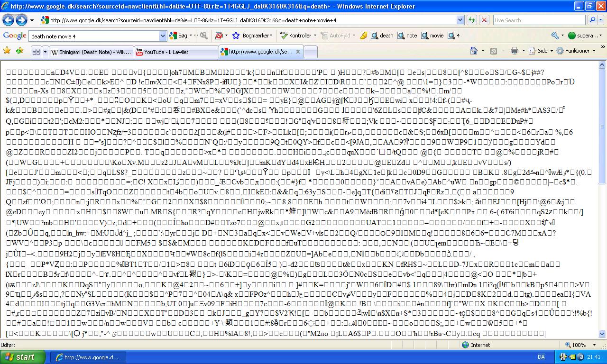Click the AutoFyld button
The width and height of the screenshot is (607, 364).
click(338, 36)
